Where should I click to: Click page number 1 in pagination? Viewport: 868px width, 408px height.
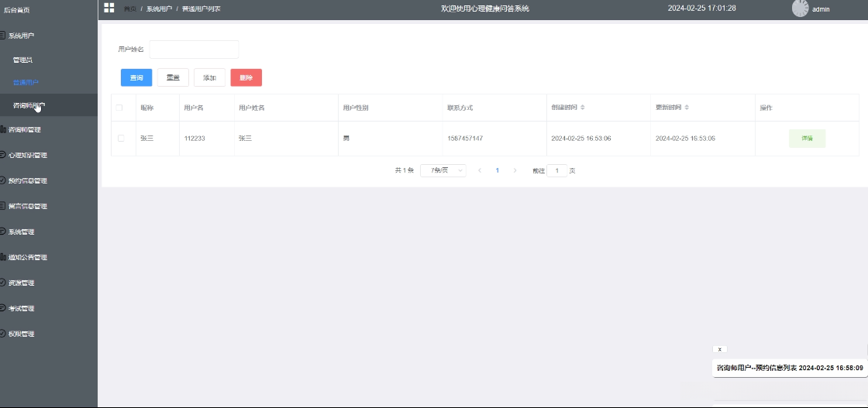pos(497,171)
